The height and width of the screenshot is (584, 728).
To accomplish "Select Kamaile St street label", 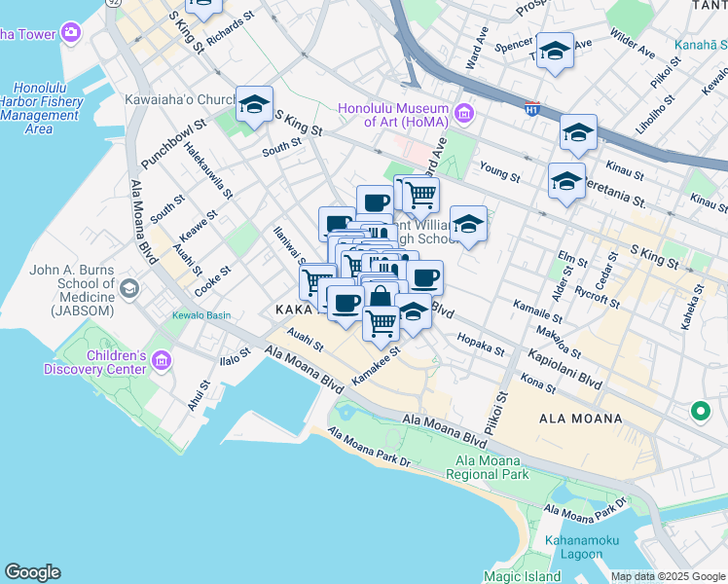I will tap(537, 311).
